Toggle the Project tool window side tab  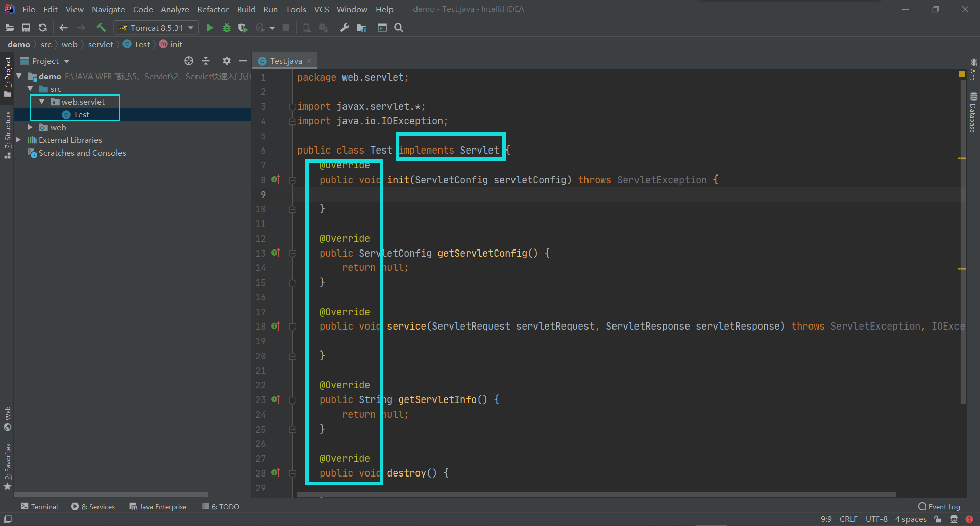pyautogui.click(x=8, y=77)
